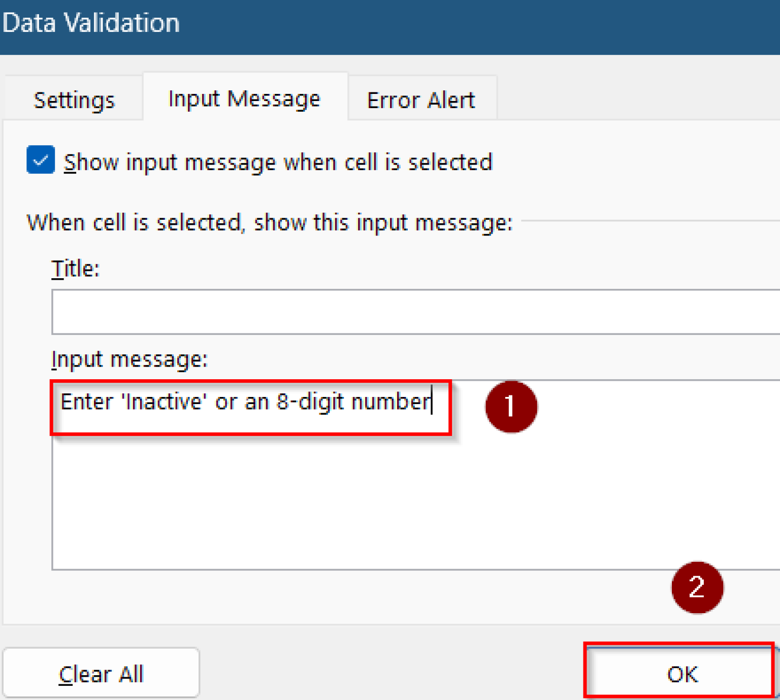The width and height of the screenshot is (780, 700).
Task: Select the Input Message tab
Action: tap(244, 98)
